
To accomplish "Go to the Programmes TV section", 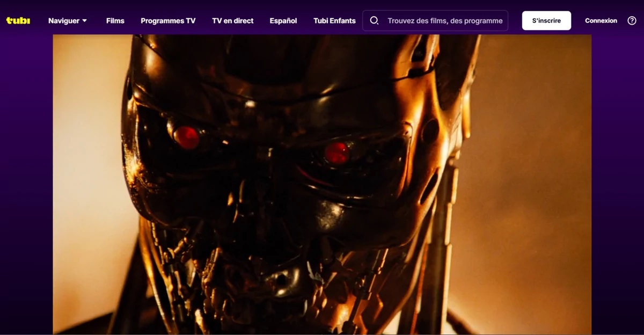I will pos(168,20).
